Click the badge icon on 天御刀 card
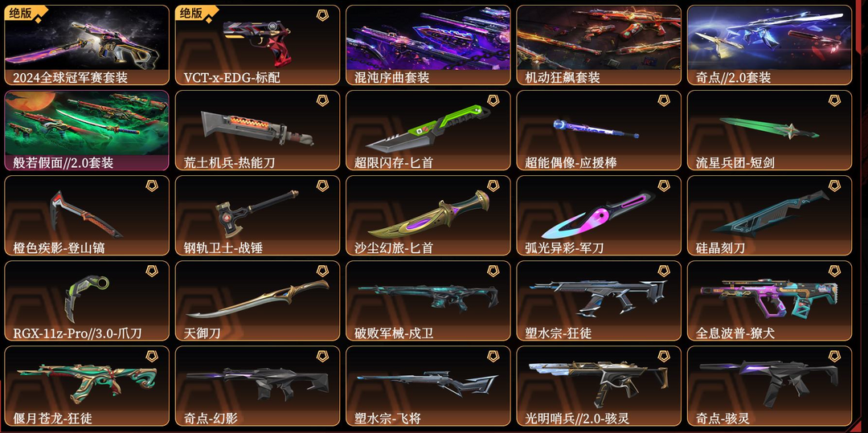The image size is (868, 433). pyautogui.click(x=322, y=271)
